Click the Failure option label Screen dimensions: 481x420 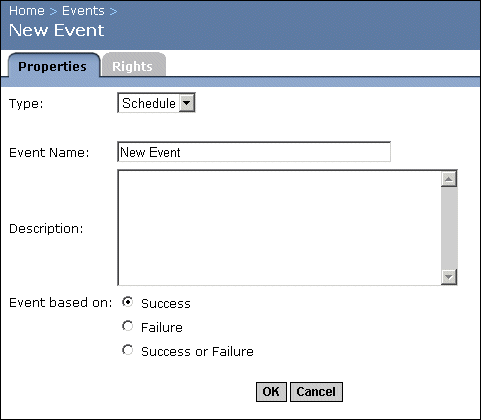coord(162,327)
